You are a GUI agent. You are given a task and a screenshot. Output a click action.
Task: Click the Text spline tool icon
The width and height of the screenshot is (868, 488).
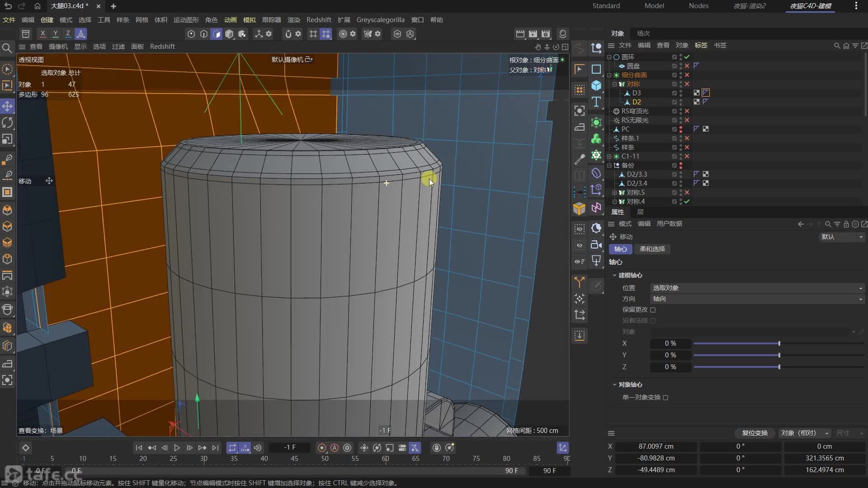click(596, 102)
